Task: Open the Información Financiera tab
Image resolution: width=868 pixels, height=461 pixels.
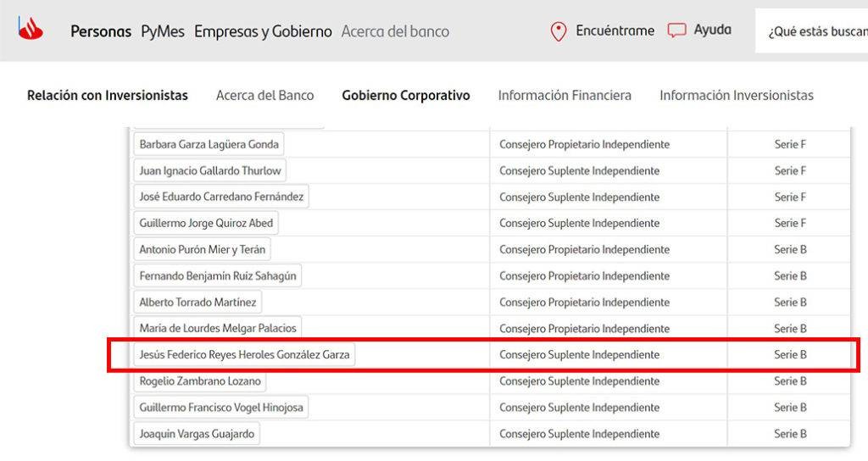Action: click(565, 96)
